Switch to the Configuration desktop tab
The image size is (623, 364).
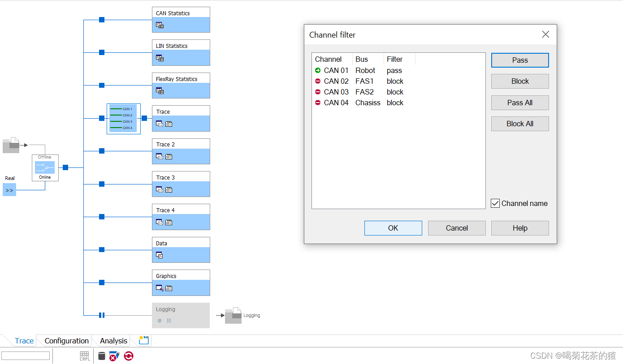(67, 341)
